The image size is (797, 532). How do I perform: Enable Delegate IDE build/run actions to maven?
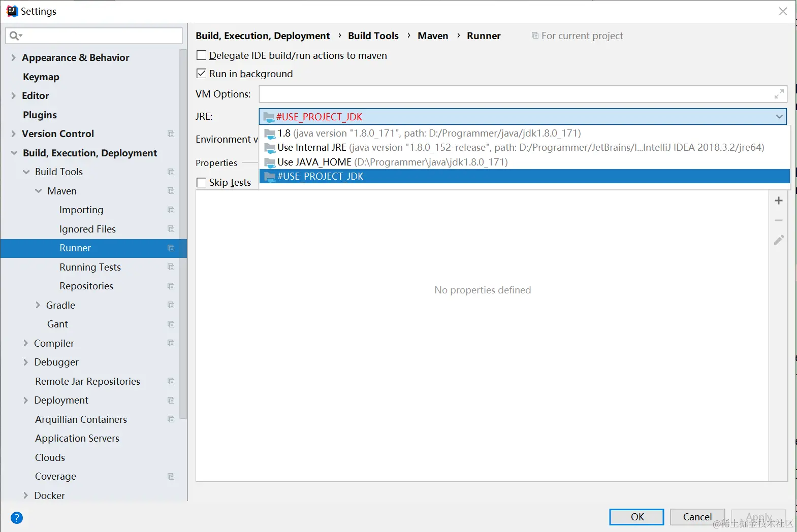(x=202, y=55)
